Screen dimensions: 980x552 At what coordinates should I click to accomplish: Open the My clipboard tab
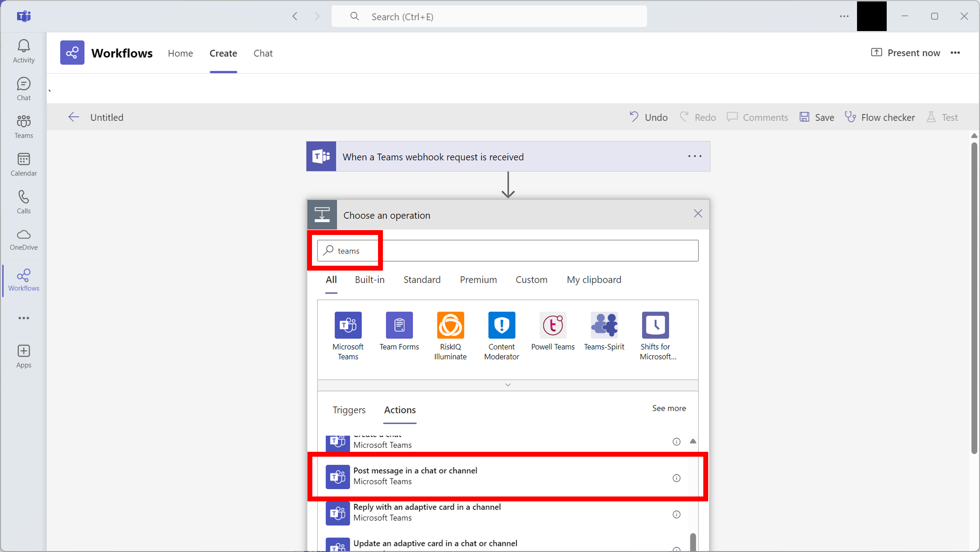[x=594, y=280]
